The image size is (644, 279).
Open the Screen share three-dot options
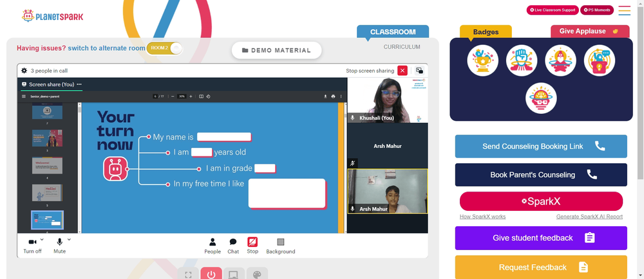[79, 84]
